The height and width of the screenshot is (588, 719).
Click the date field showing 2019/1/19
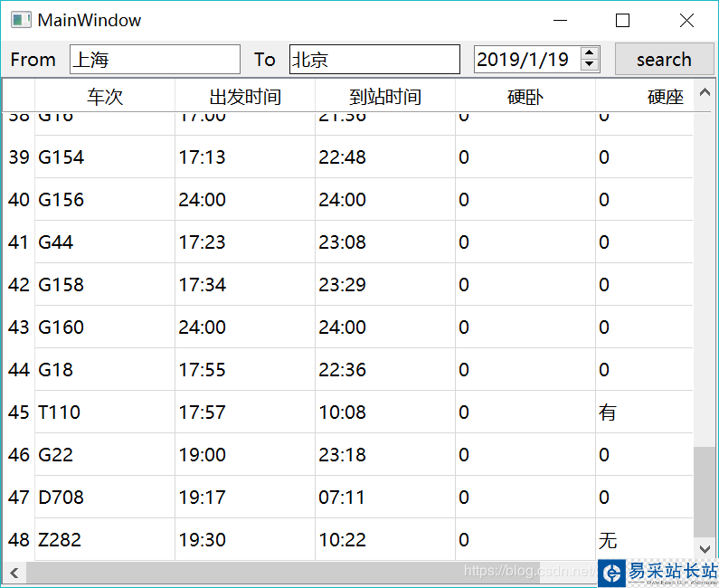pos(525,60)
